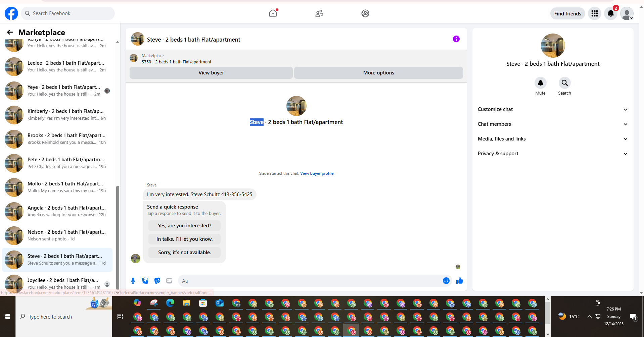The width and height of the screenshot is (644, 337).
Task: Click Steve's message with phone number
Action: pos(199,194)
